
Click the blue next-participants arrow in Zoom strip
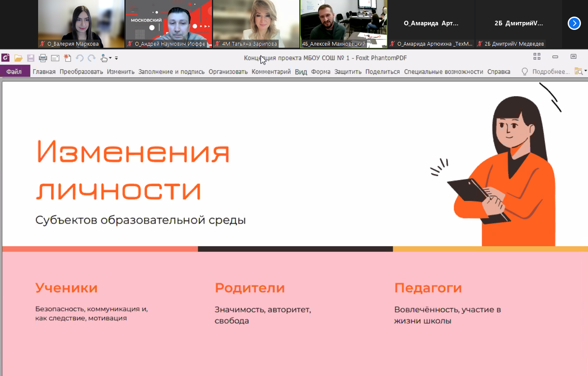point(574,24)
